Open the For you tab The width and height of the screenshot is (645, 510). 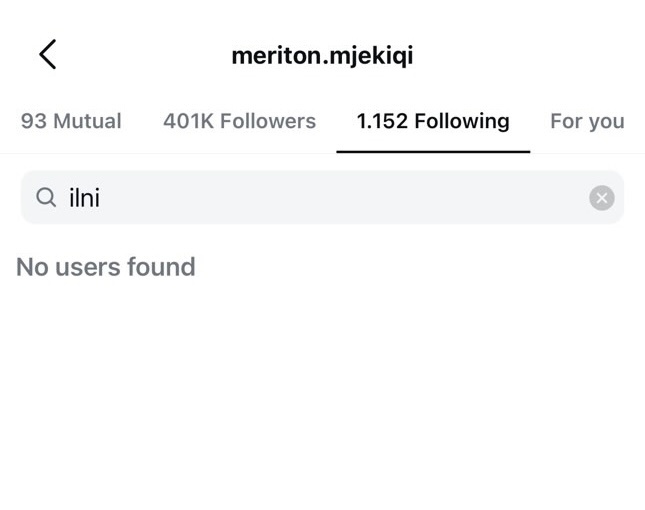[x=587, y=121]
